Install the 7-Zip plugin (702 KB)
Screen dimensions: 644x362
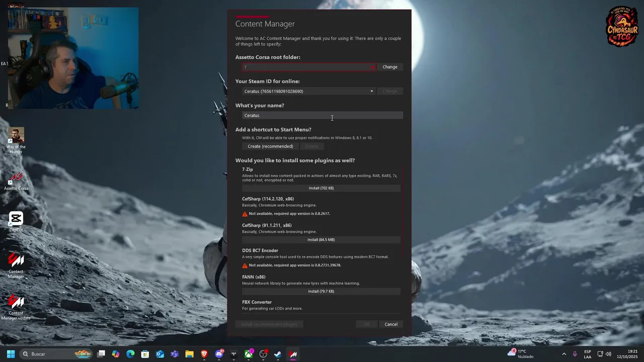click(x=321, y=188)
